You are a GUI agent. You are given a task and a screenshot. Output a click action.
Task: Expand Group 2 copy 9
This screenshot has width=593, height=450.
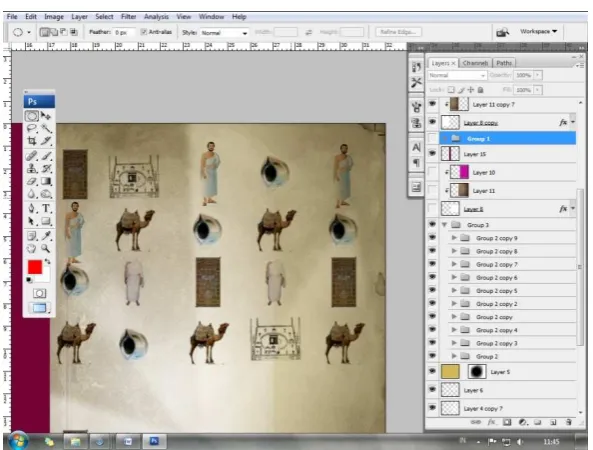(x=454, y=238)
